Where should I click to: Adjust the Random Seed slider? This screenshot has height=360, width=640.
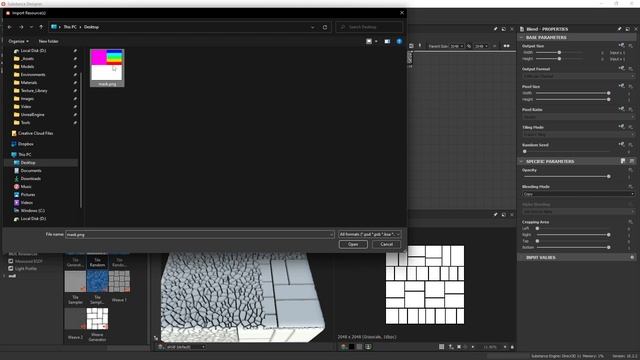pyautogui.click(x=525, y=151)
